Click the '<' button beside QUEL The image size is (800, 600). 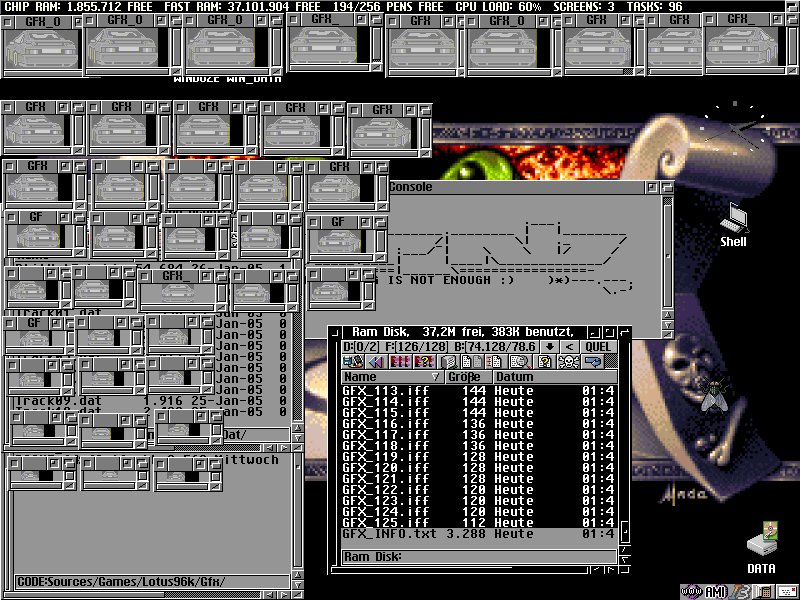(x=569, y=347)
